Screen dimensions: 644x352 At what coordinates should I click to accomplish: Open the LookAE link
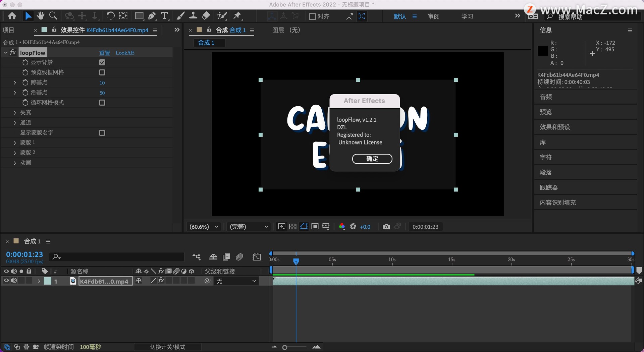[125, 53]
